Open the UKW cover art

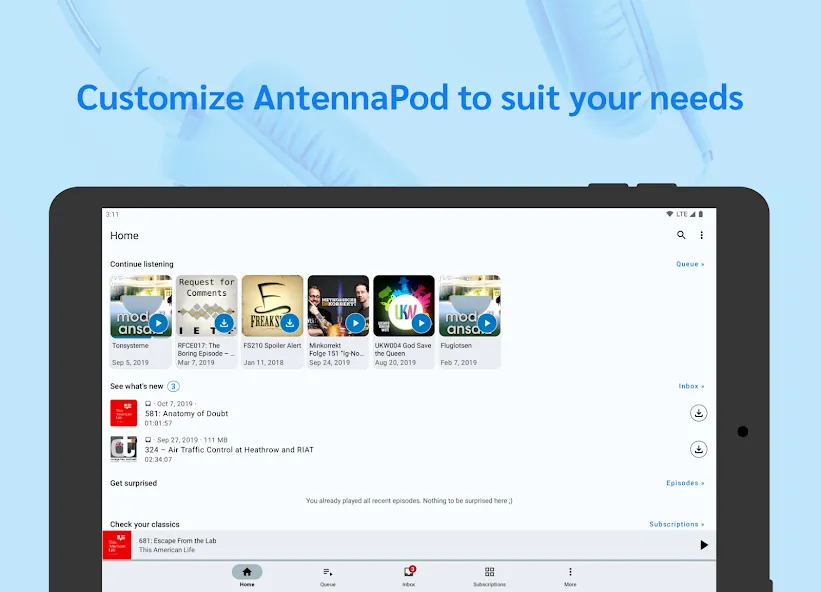click(x=404, y=306)
